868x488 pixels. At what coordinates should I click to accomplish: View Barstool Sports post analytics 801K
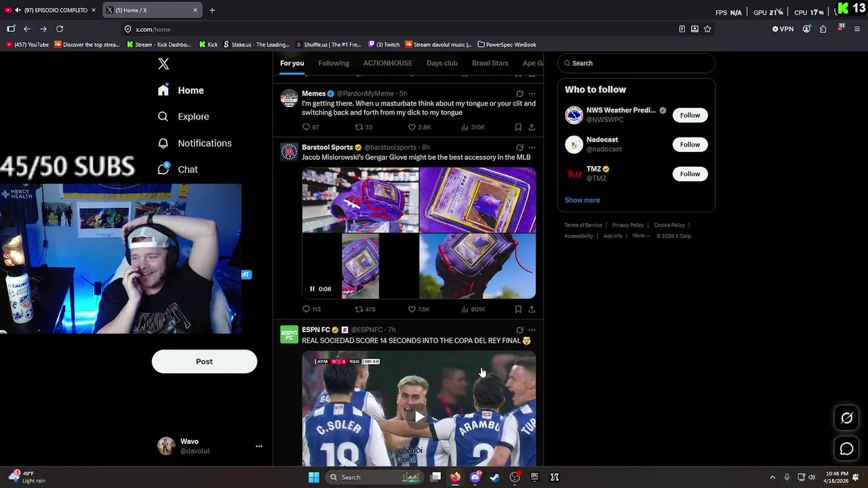(x=473, y=309)
